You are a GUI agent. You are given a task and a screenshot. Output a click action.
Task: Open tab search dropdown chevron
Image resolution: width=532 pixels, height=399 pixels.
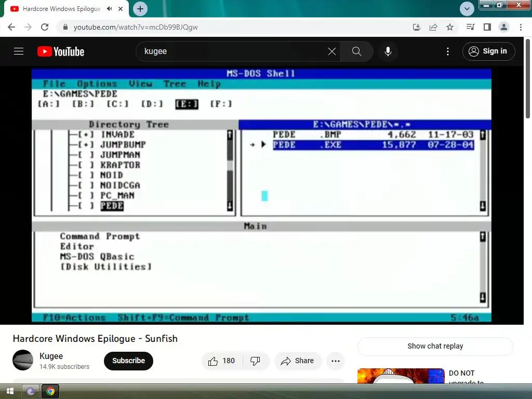point(467,9)
